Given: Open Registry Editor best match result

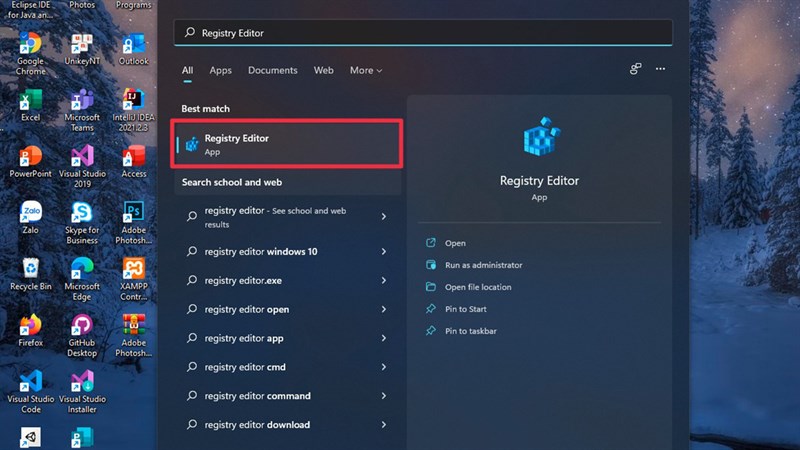Looking at the screenshot, I should (287, 144).
